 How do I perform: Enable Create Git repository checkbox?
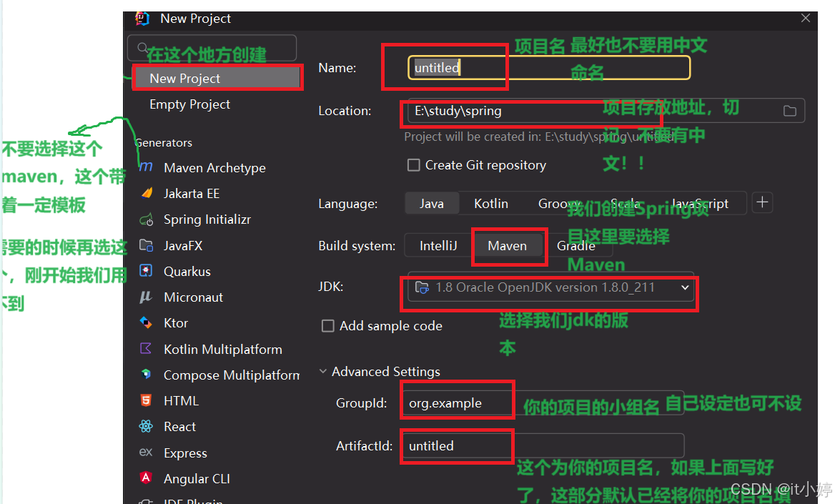pos(414,165)
